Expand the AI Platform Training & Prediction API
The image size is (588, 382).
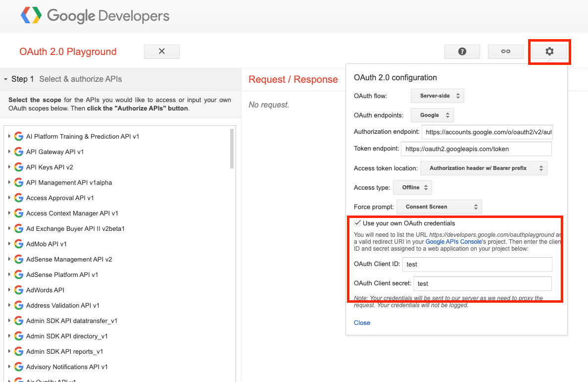coord(9,136)
